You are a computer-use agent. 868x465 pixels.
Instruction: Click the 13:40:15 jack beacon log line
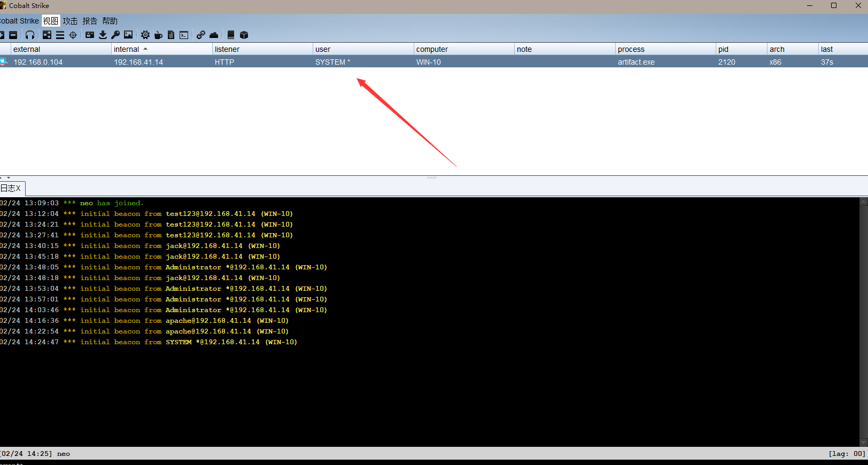[x=140, y=246]
